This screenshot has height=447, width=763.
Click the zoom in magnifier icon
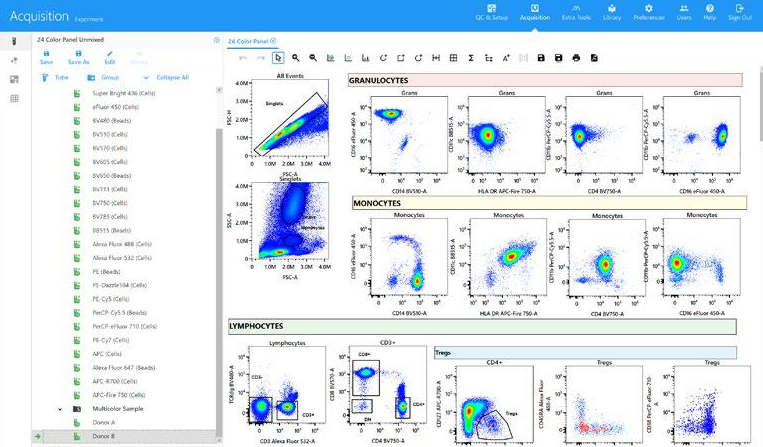tap(297, 58)
